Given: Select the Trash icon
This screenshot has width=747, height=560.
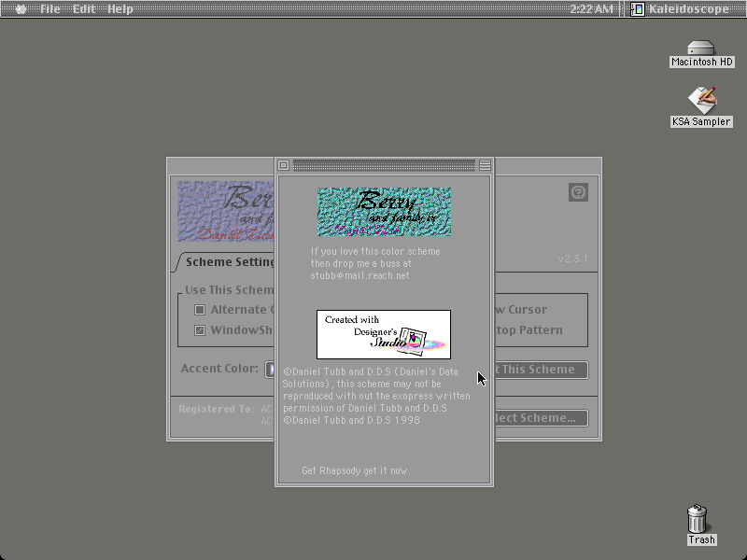Looking at the screenshot, I should coord(701,525).
